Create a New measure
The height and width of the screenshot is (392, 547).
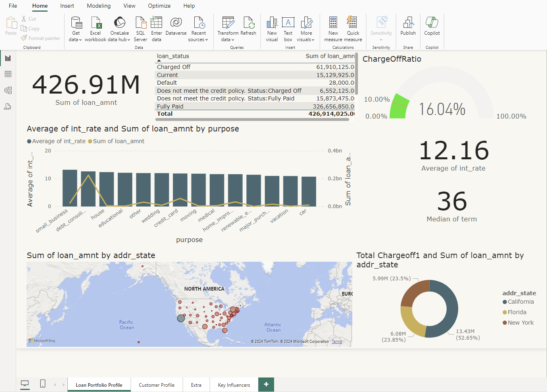333,29
